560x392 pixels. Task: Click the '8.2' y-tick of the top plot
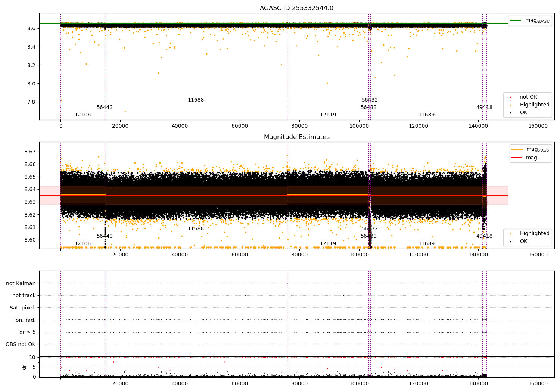(31, 65)
